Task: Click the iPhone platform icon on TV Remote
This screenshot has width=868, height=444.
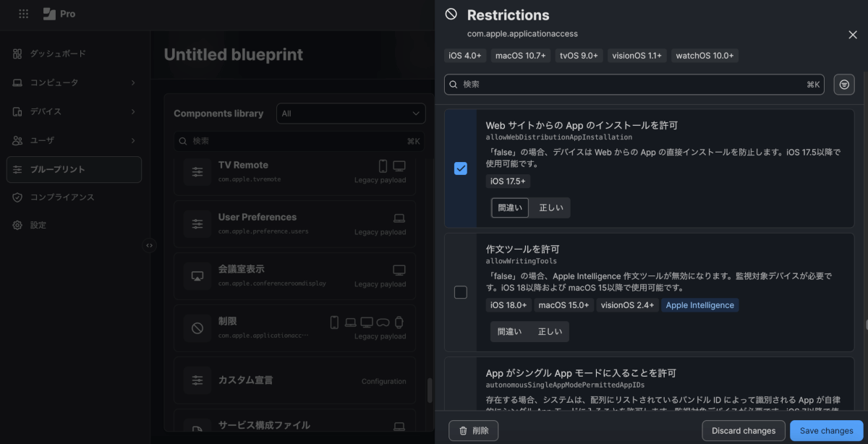Action: pyautogui.click(x=383, y=166)
